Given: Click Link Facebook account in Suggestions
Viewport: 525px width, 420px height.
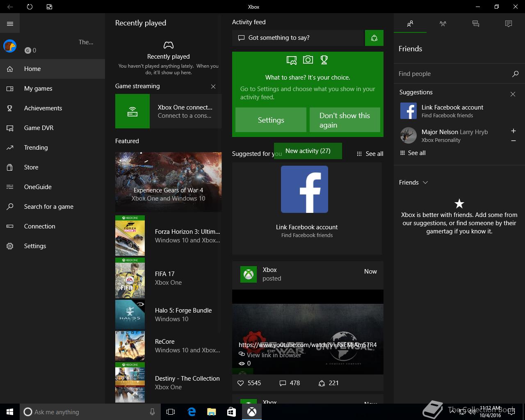Looking at the screenshot, I should coord(452,107).
